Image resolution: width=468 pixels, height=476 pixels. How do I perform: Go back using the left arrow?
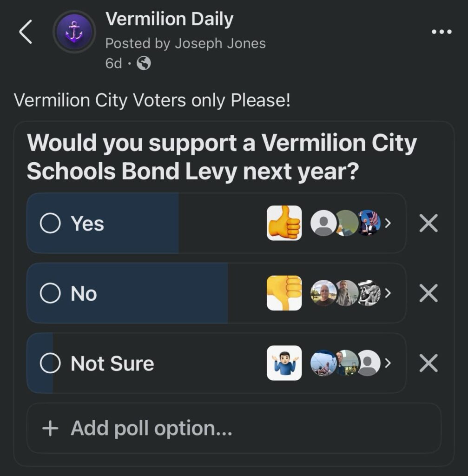[26, 32]
